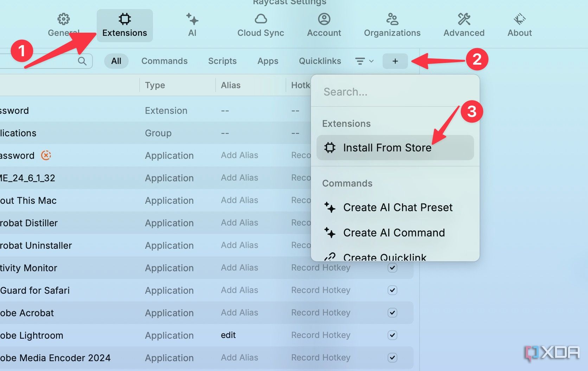Image resolution: width=588 pixels, height=371 pixels.
Task: Open the Advanced settings tab
Action: (x=464, y=25)
